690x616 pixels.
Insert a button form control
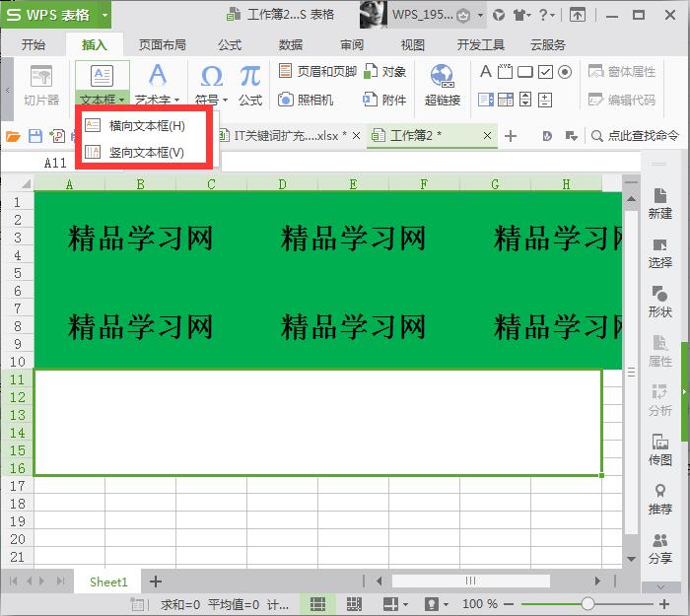(525, 71)
